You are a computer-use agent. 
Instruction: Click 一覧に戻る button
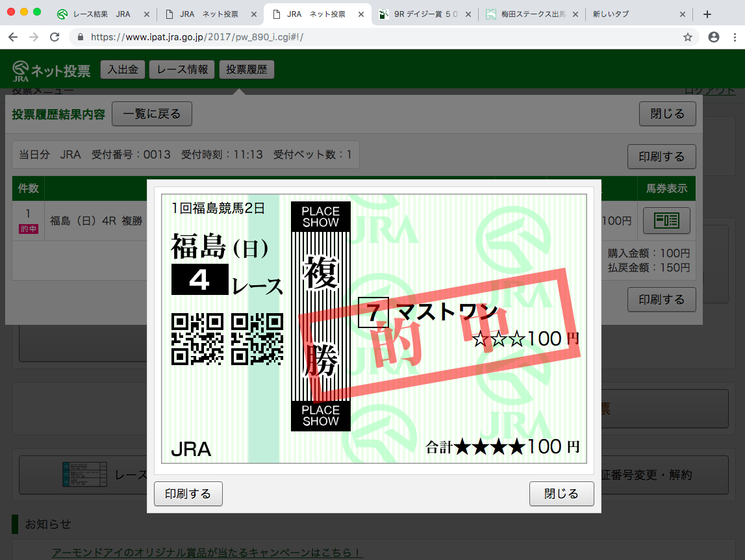pyautogui.click(x=152, y=114)
